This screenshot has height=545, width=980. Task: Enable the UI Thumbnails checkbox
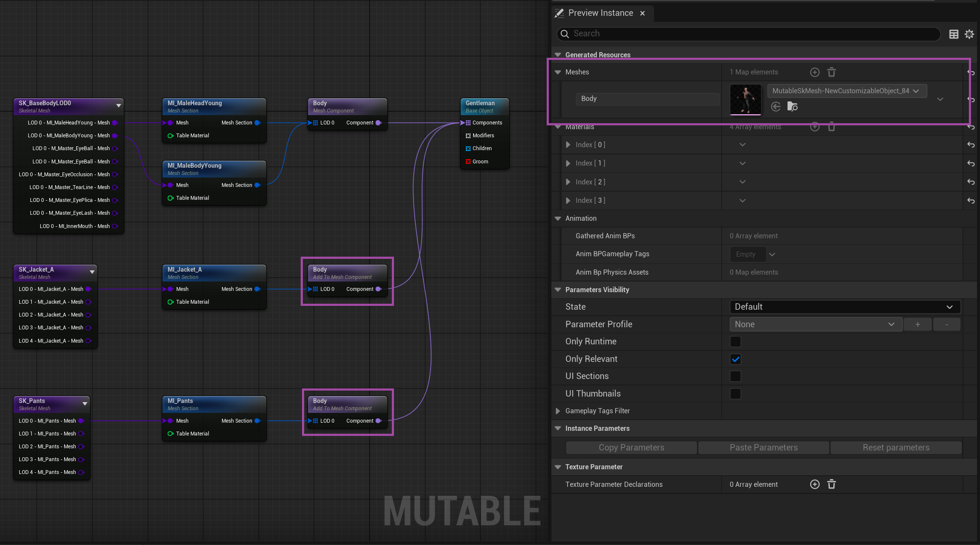[x=735, y=394]
